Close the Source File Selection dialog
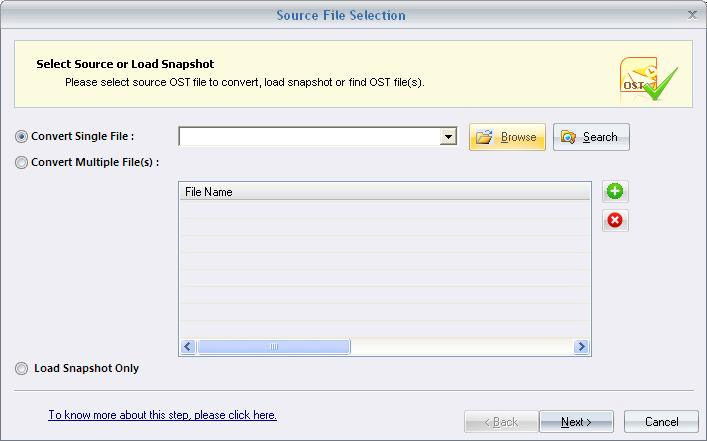The width and height of the screenshot is (707, 441). click(693, 15)
